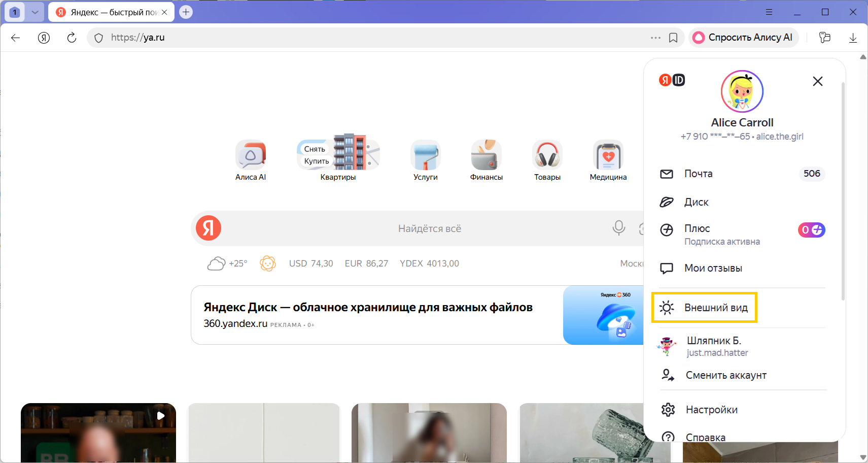868x463 pixels.
Task: Open the YDEX 4013,00 stock quote
Action: click(429, 263)
